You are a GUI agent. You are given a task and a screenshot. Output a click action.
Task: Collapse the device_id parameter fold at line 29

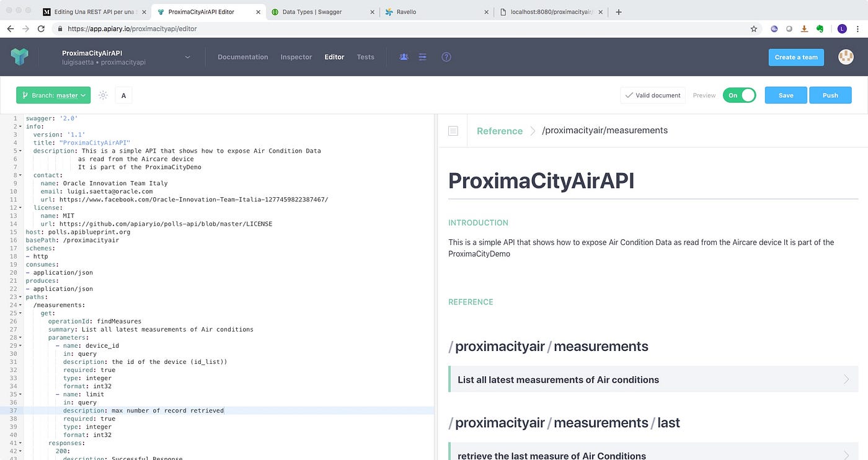(21, 345)
